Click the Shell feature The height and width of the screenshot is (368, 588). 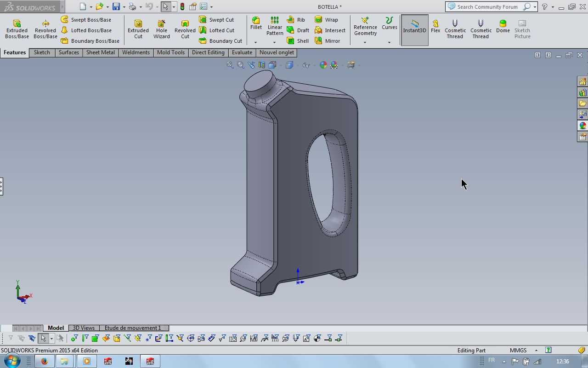pos(298,41)
